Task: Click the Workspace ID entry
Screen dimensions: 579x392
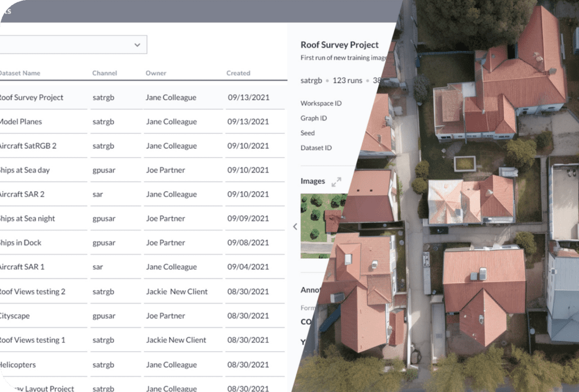Action: pyautogui.click(x=320, y=103)
